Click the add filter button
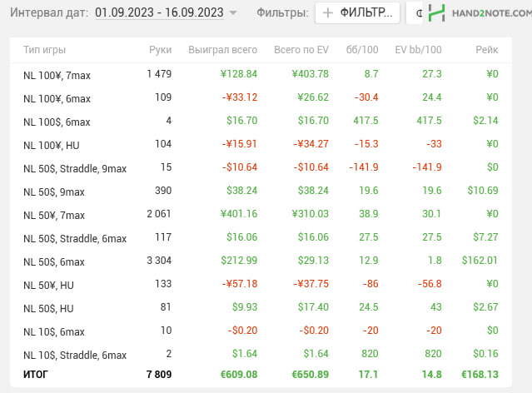The width and height of the screenshot is (532, 393). click(x=357, y=12)
